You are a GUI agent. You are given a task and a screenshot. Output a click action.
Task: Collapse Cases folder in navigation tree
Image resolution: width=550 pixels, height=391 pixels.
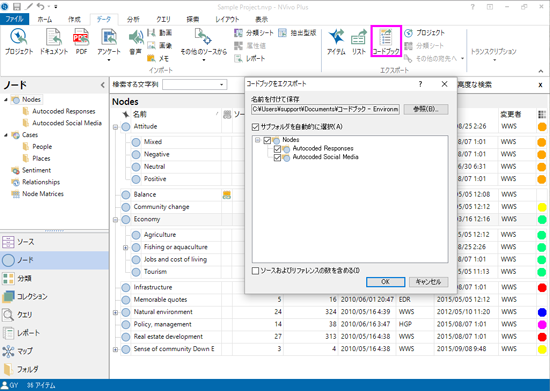click(6, 135)
